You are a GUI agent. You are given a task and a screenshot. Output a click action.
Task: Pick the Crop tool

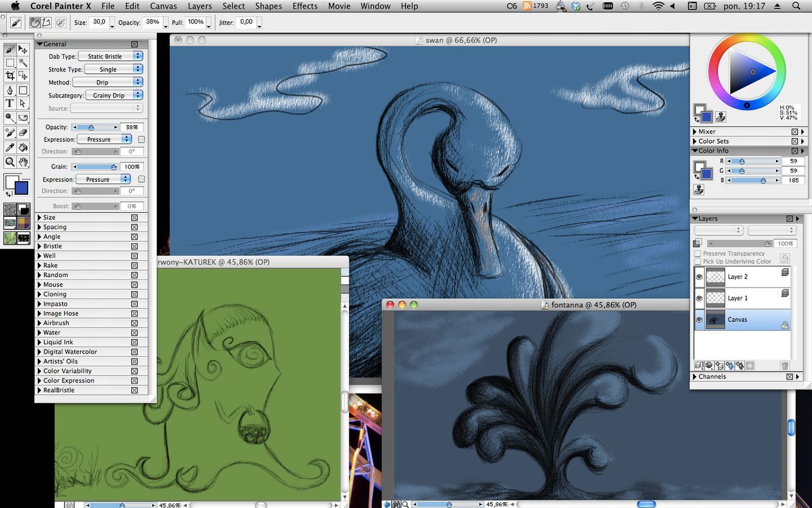(x=11, y=75)
